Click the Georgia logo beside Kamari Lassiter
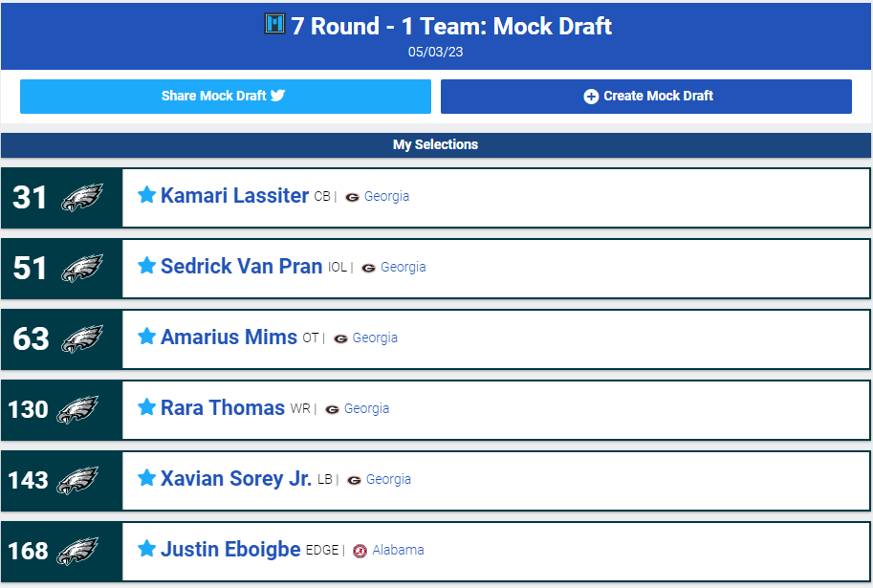 point(352,197)
